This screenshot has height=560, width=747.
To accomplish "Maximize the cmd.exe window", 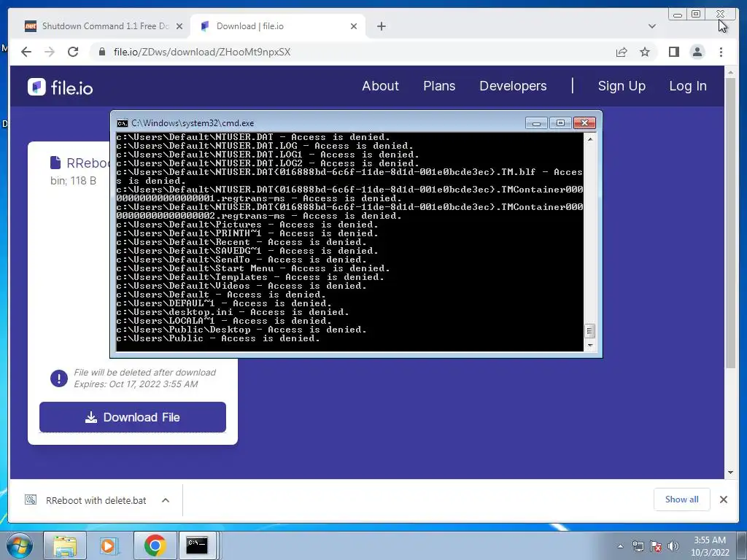I will point(560,123).
